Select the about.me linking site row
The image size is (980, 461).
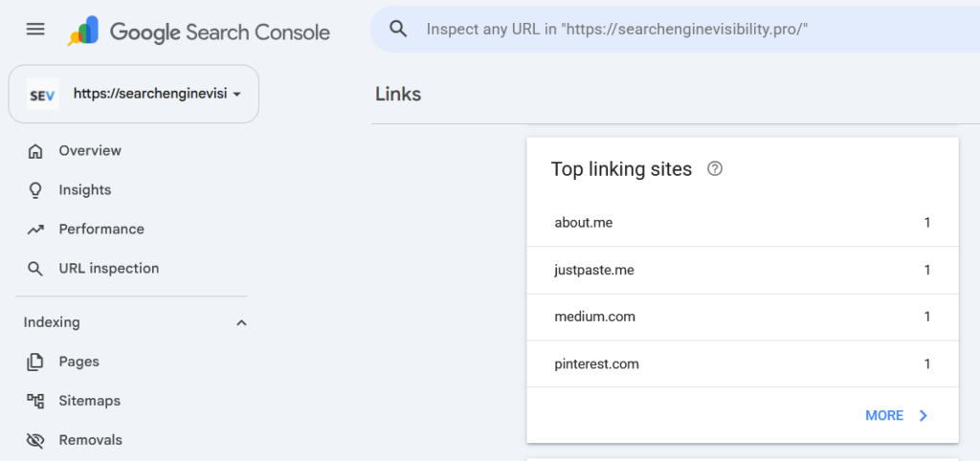coord(743,223)
